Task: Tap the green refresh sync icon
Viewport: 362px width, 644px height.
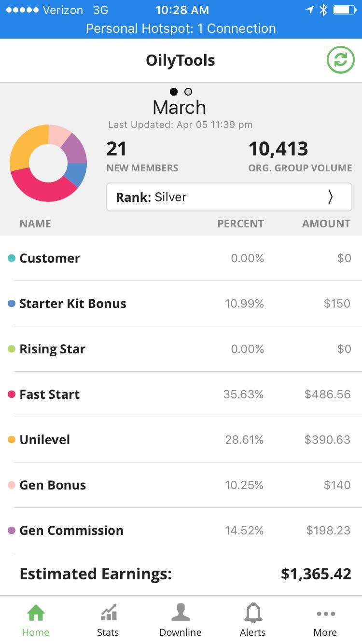Action: tap(340, 60)
